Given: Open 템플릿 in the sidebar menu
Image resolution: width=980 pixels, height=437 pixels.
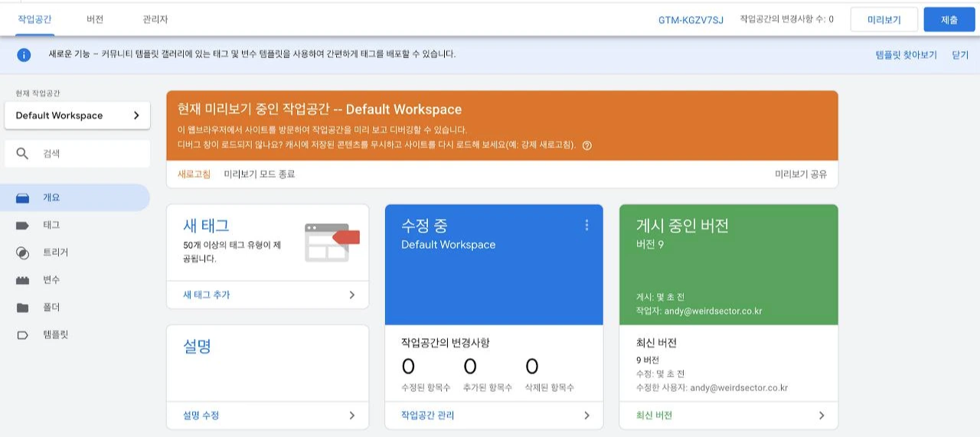Looking at the screenshot, I should pyautogui.click(x=75, y=335).
